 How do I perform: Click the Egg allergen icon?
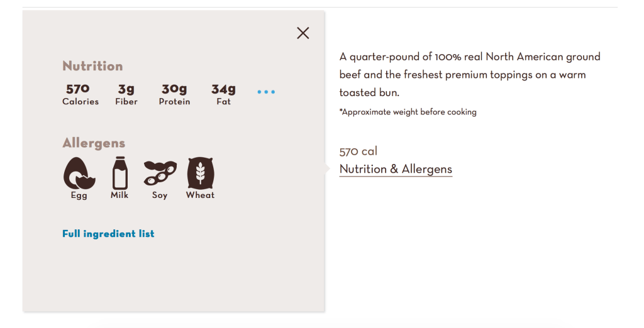79,173
